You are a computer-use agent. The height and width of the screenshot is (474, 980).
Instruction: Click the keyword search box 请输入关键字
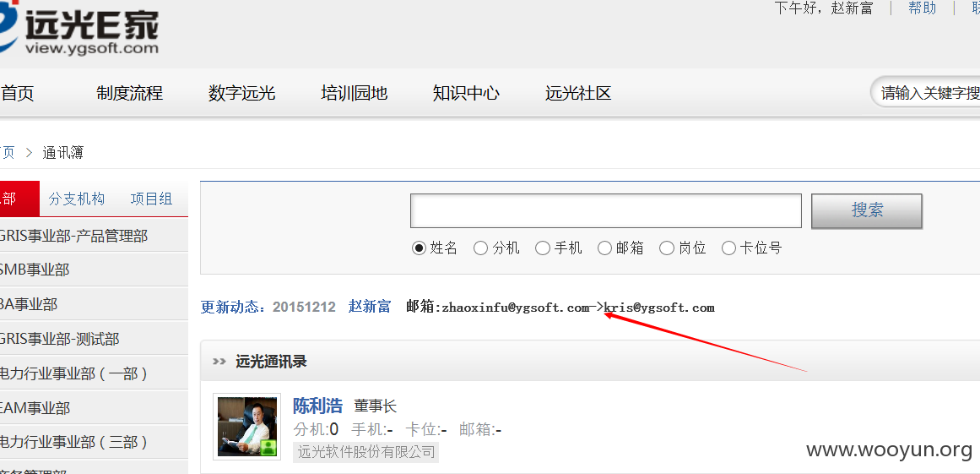926,94
